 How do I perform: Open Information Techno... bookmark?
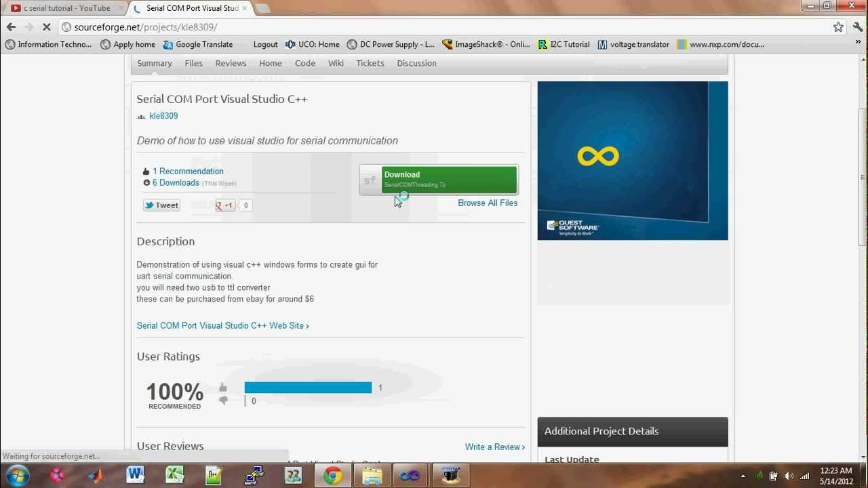48,44
